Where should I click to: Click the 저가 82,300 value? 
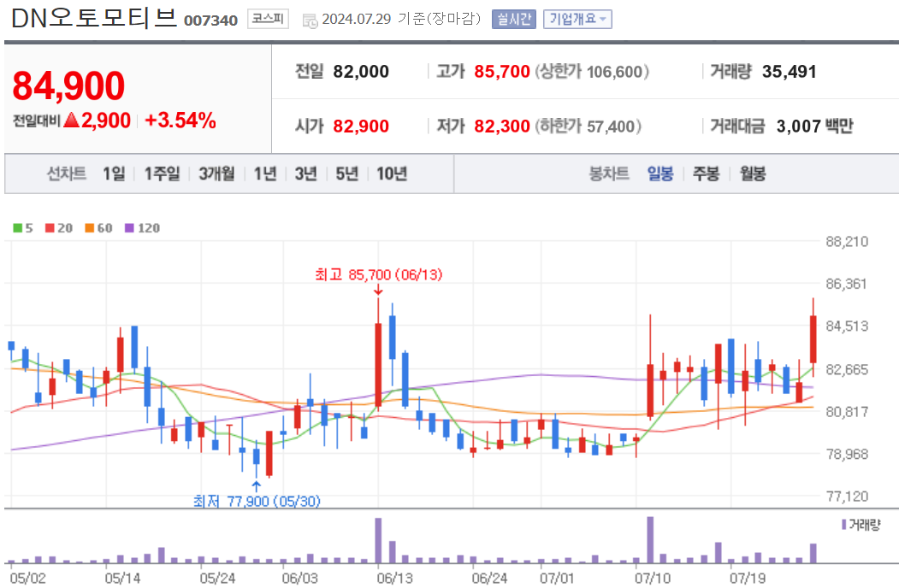pos(501,126)
